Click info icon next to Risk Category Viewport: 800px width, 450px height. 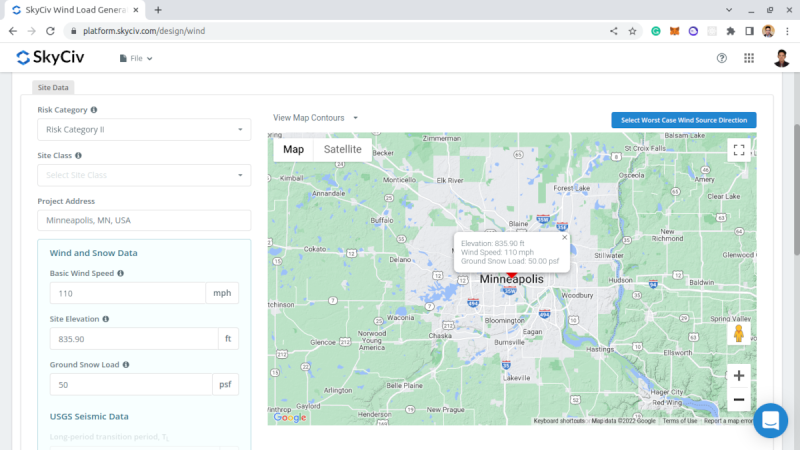[x=94, y=110]
